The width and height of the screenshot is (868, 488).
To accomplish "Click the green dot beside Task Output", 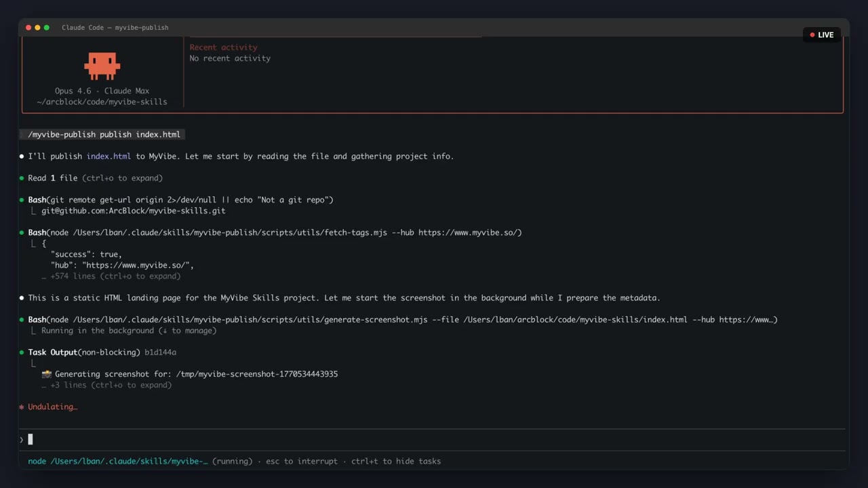I will point(22,352).
